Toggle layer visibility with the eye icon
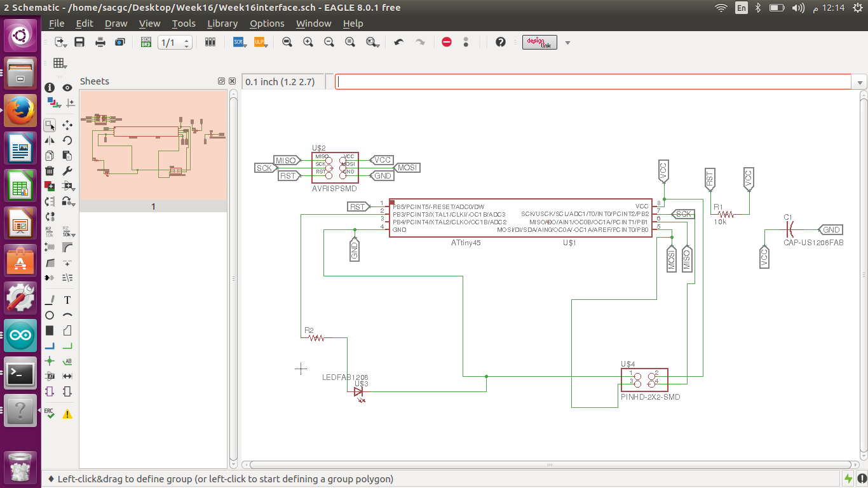This screenshot has width=868, height=488. click(67, 88)
